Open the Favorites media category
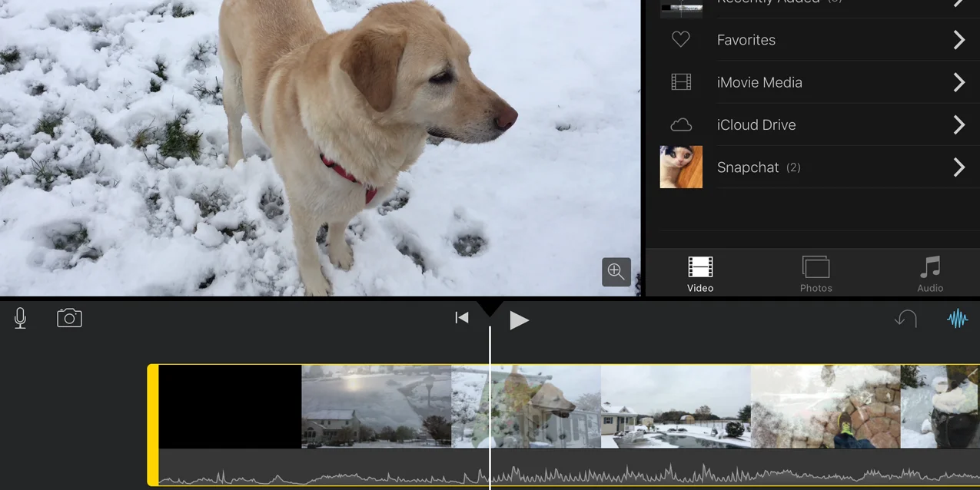Viewport: 980px width, 490px height. pyautogui.click(x=814, y=40)
